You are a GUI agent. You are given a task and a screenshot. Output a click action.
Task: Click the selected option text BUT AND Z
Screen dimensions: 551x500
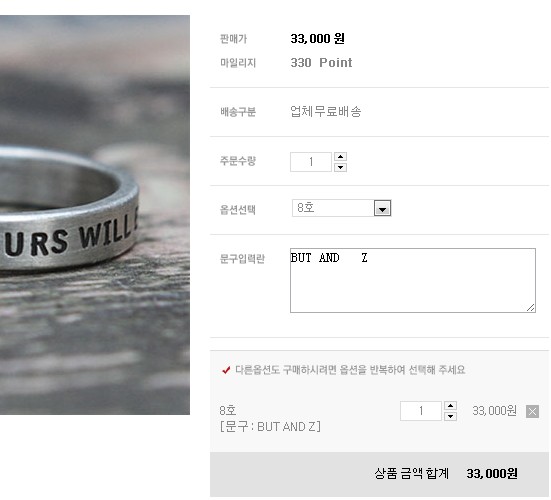coord(270,427)
